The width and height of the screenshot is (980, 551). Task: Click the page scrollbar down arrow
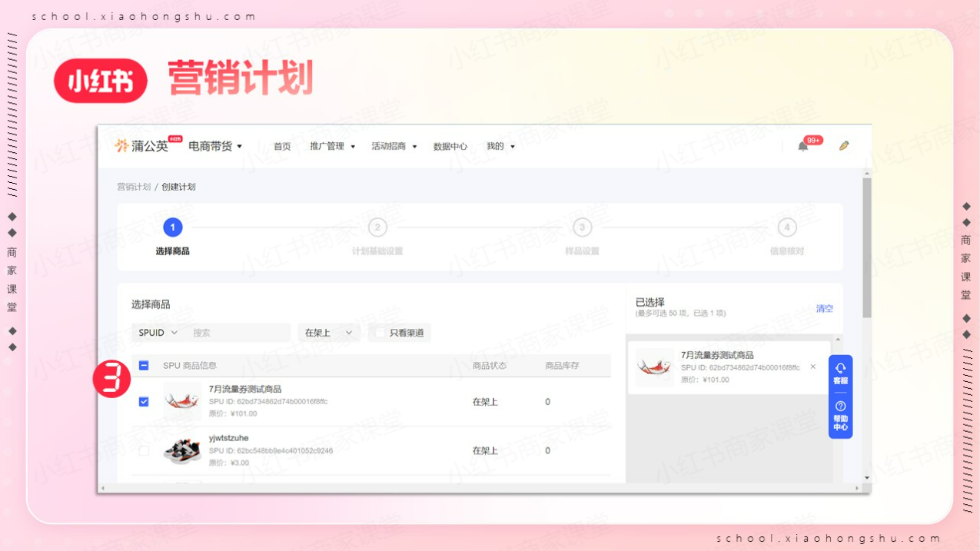coord(867,477)
